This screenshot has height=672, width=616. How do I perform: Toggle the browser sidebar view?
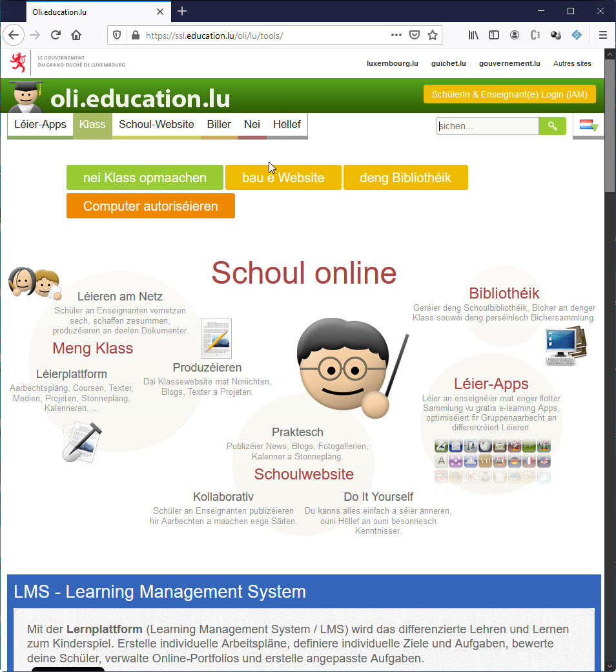494,35
